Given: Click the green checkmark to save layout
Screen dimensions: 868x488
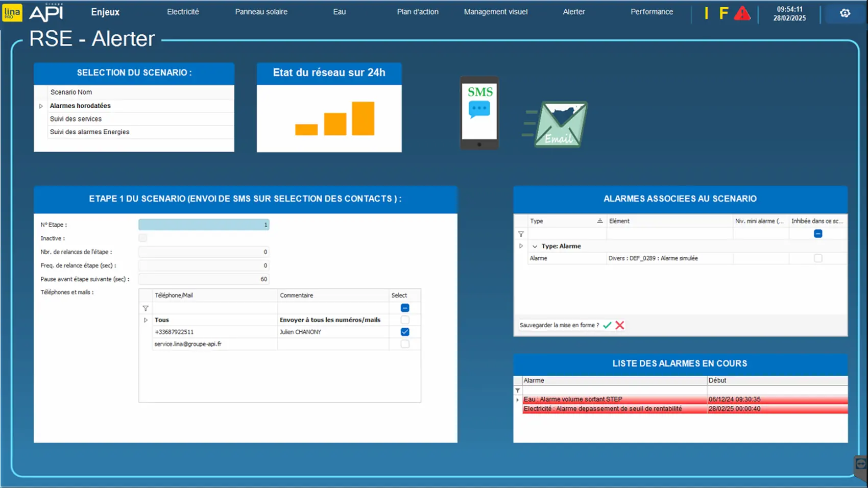Looking at the screenshot, I should [607, 325].
